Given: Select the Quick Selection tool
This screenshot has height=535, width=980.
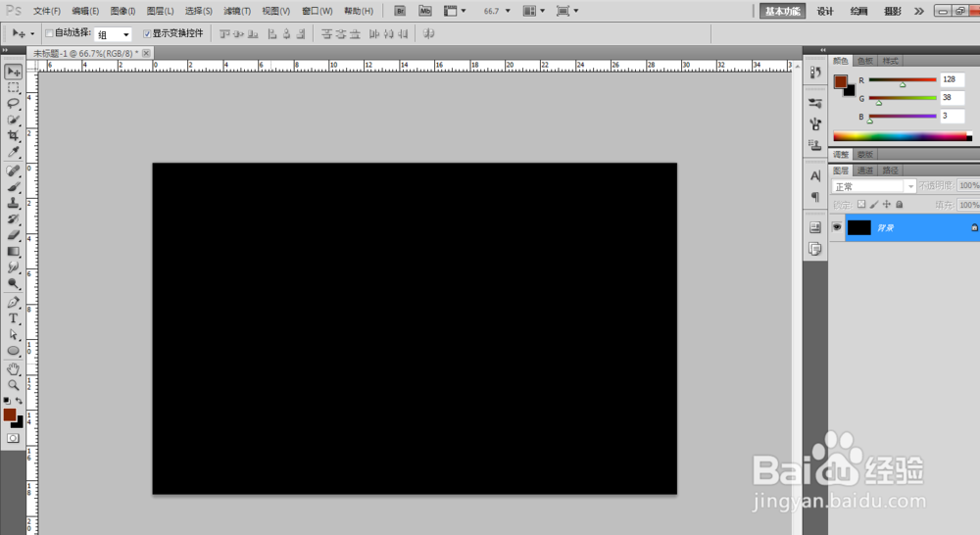Looking at the screenshot, I should [13, 120].
